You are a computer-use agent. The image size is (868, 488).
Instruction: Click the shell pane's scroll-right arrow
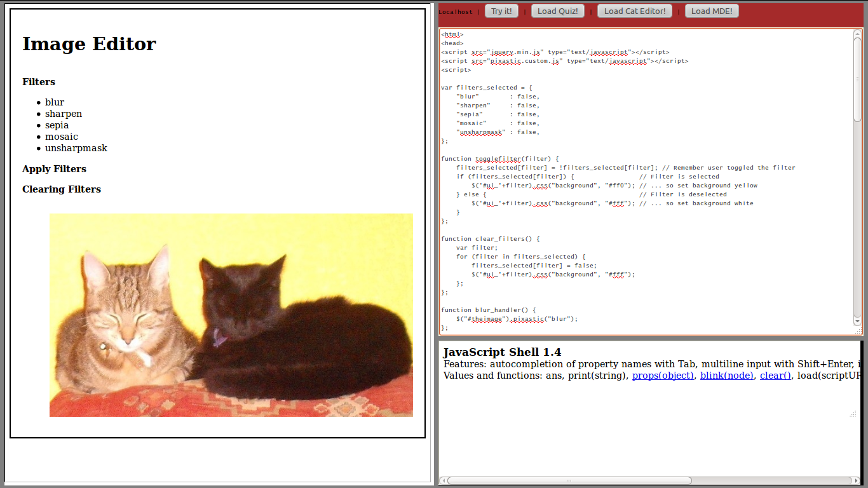tap(857, 480)
